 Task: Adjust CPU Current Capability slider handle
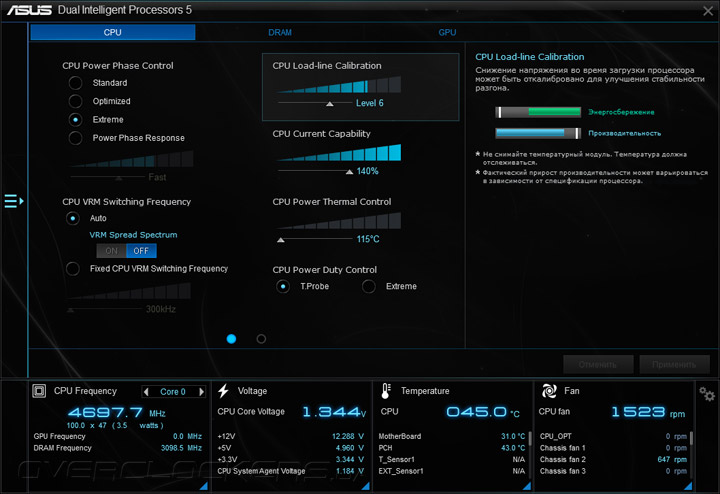point(349,172)
